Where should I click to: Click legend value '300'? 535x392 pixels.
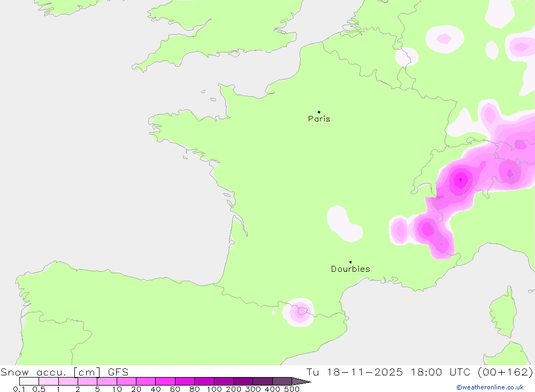(253, 389)
